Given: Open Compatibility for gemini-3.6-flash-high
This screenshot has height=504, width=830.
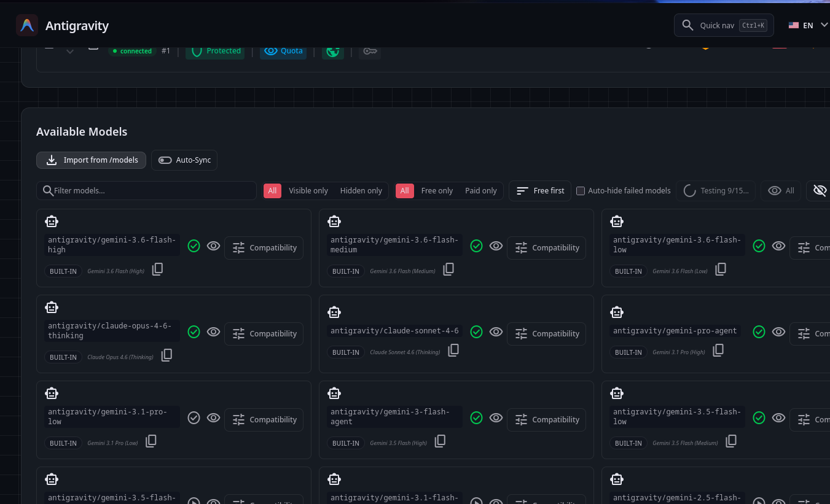Looking at the screenshot, I should [264, 247].
